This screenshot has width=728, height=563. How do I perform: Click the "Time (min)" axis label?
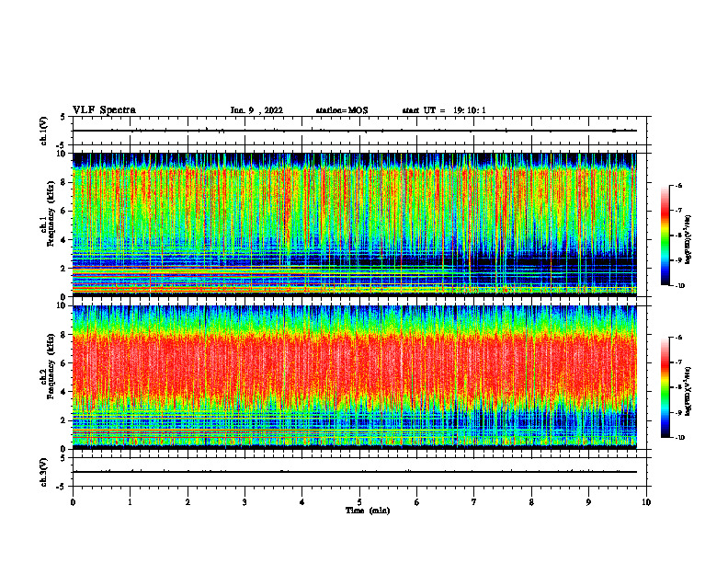click(368, 511)
